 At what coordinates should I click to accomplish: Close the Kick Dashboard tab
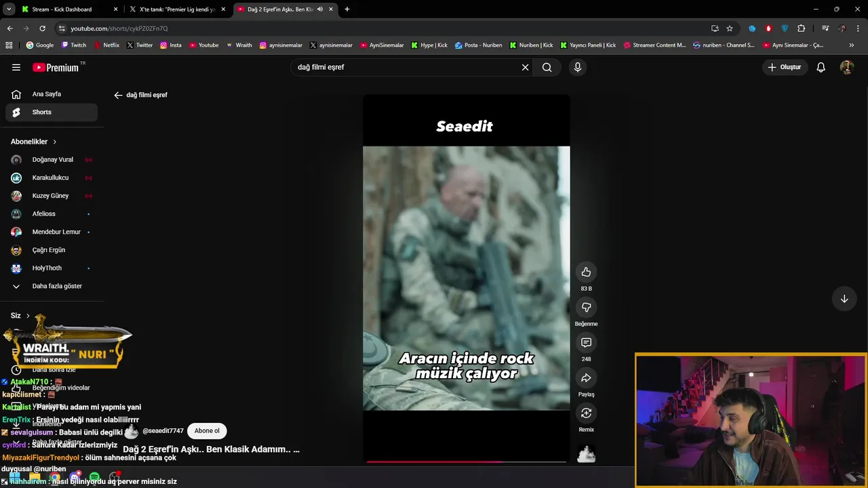pos(115,9)
